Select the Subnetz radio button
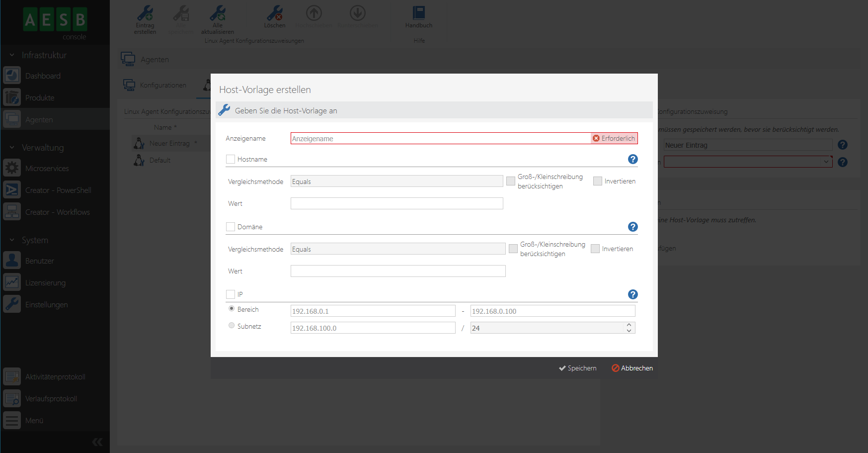Screen dimensions: 868x453 click(x=232, y=326)
